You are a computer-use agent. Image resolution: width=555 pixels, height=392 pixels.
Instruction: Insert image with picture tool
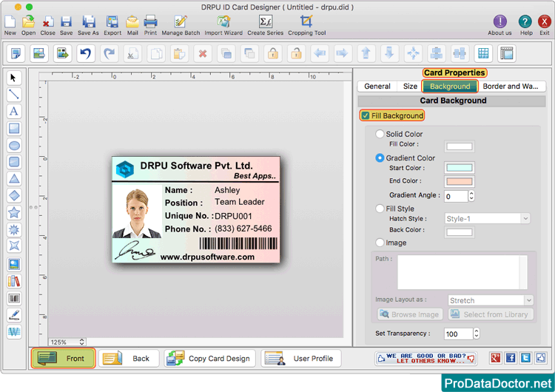tap(14, 264)
